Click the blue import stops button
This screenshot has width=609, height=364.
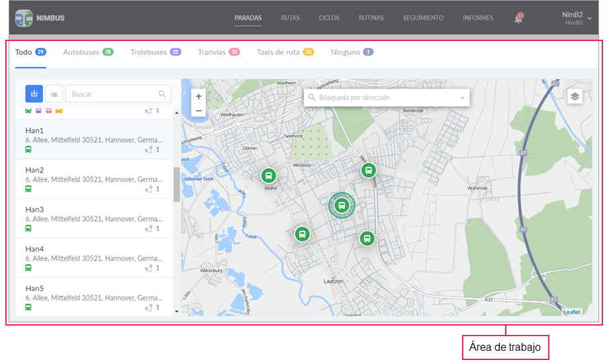[x=34, y=94]
